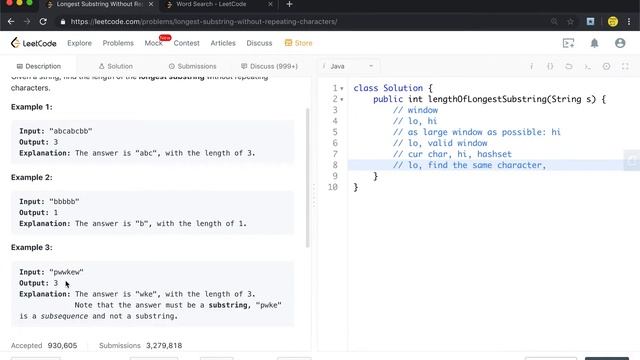640x360 pixels.
Task: Click the 'Example 1:' heading
Action: pyautogui.click(x=31, y=107)
